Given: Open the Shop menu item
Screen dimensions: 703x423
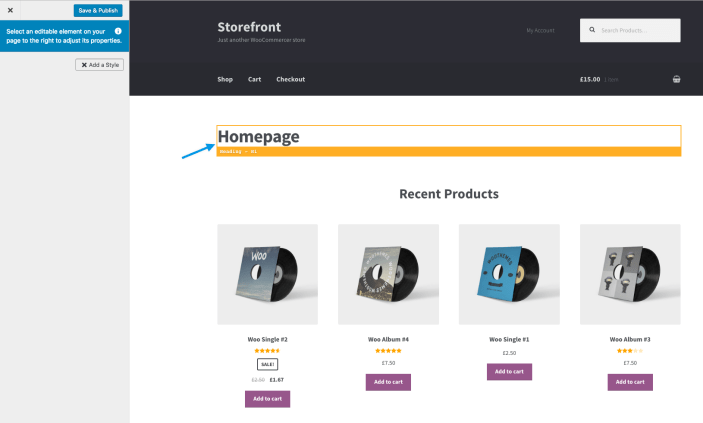Looking at the screenshot, I should coord(225,79).
